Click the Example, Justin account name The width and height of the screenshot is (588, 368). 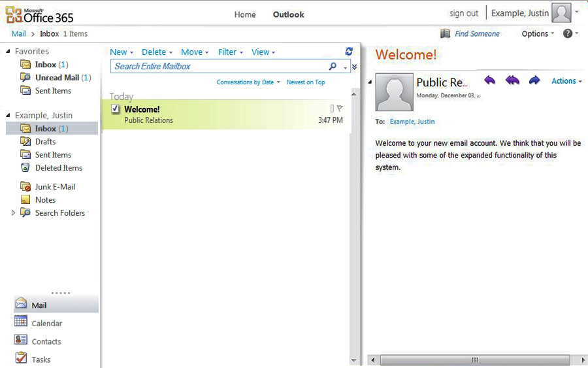[520, 13]
